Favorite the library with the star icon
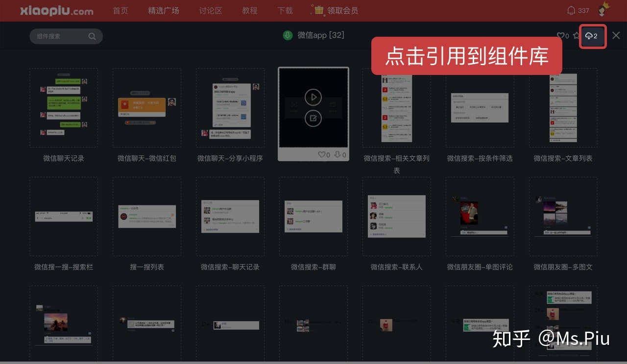The height and width of the screenshot is (364, 627). click(577, 36)
